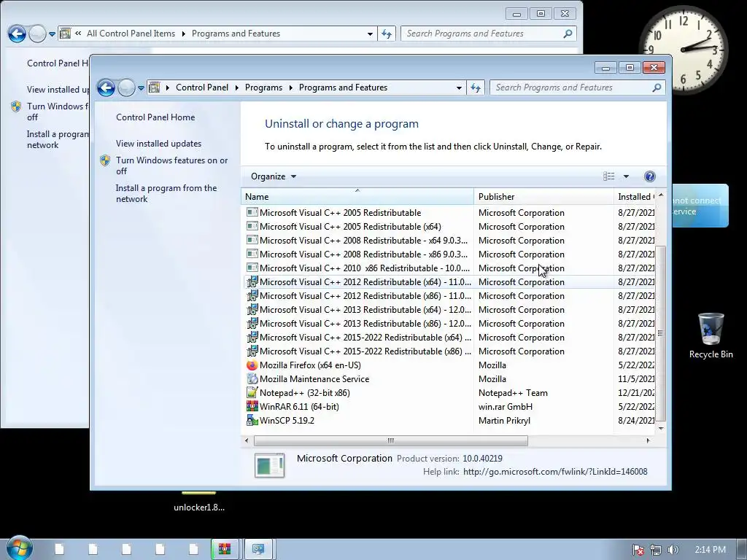Select Visual C++ 2010 x86 Redistributable icon
The image size is (747, 560).
(x=252, y=268)
